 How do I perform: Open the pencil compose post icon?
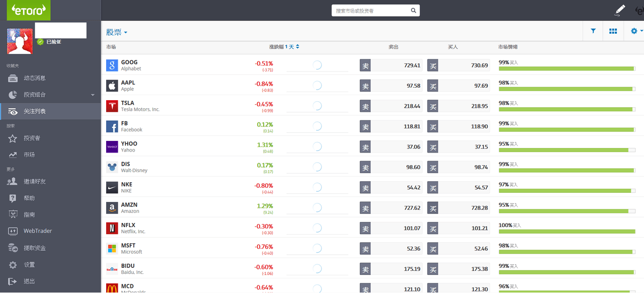tap(620, 10)
